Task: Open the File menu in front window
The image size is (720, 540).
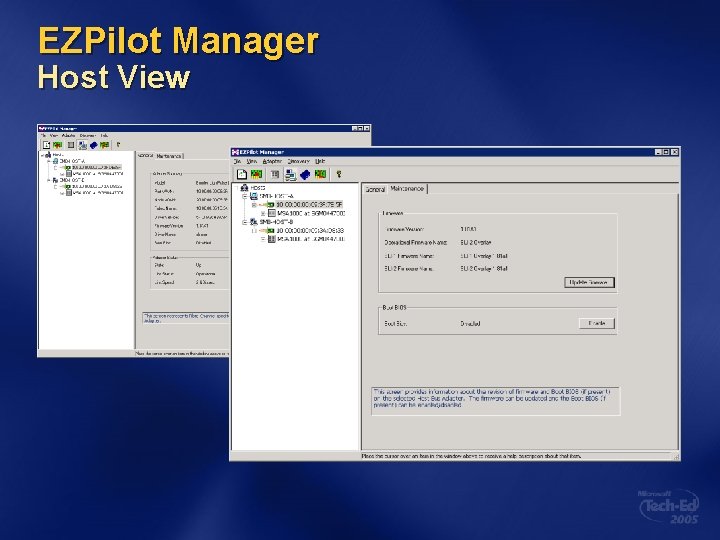Action: [237, 162]
